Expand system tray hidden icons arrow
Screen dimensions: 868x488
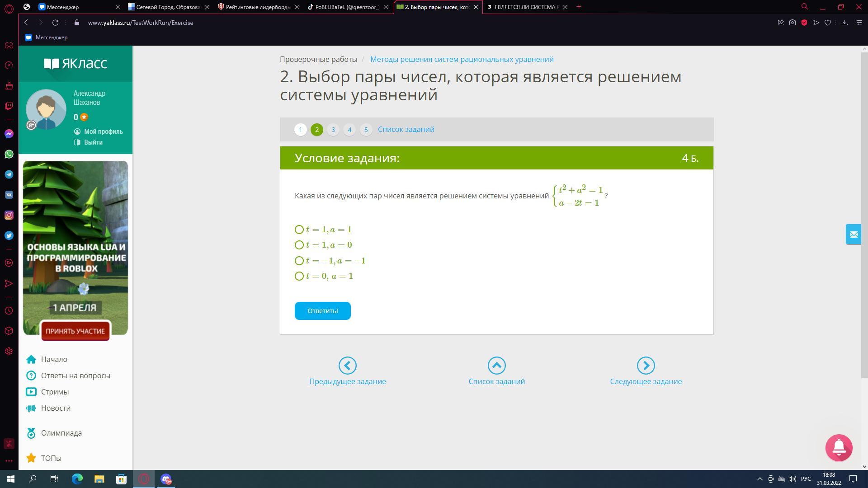(x=759, y=479)
